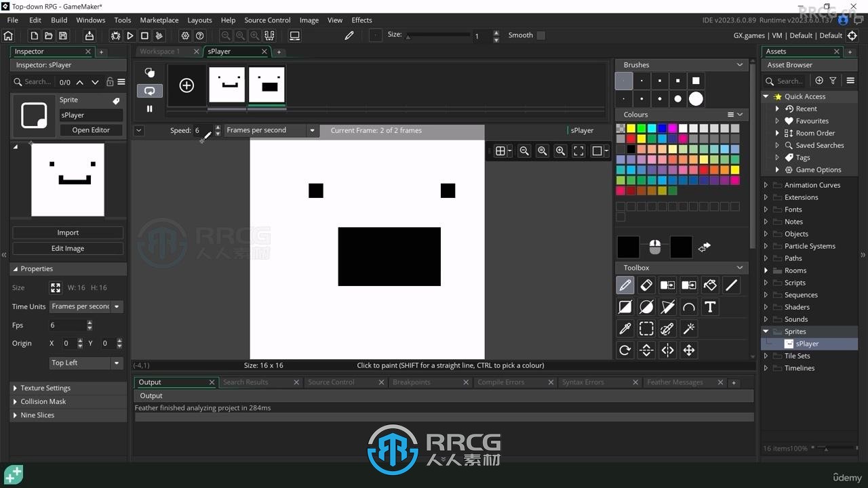The image size is (868, 488).
Task: Click the Import button
Action: point(68,232)
